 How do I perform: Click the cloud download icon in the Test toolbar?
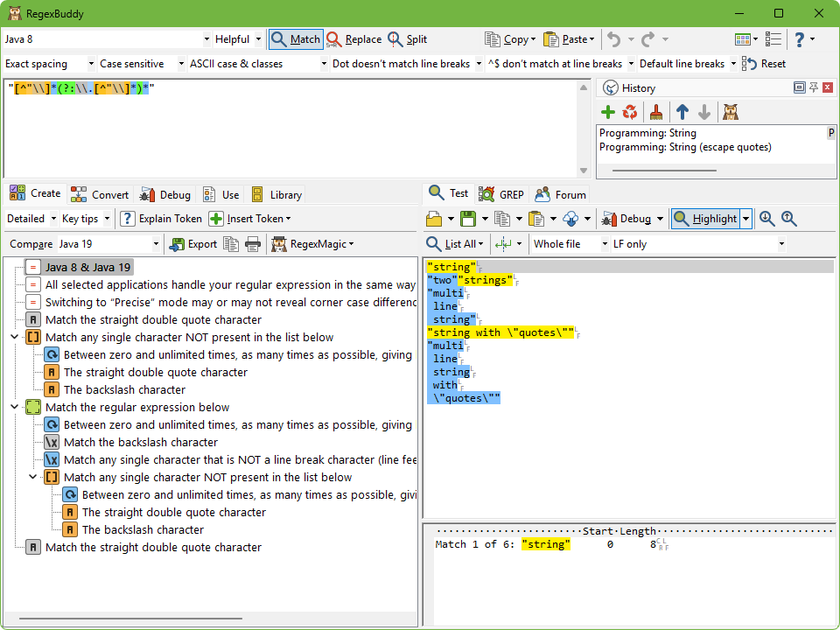[x=570, y=219]
